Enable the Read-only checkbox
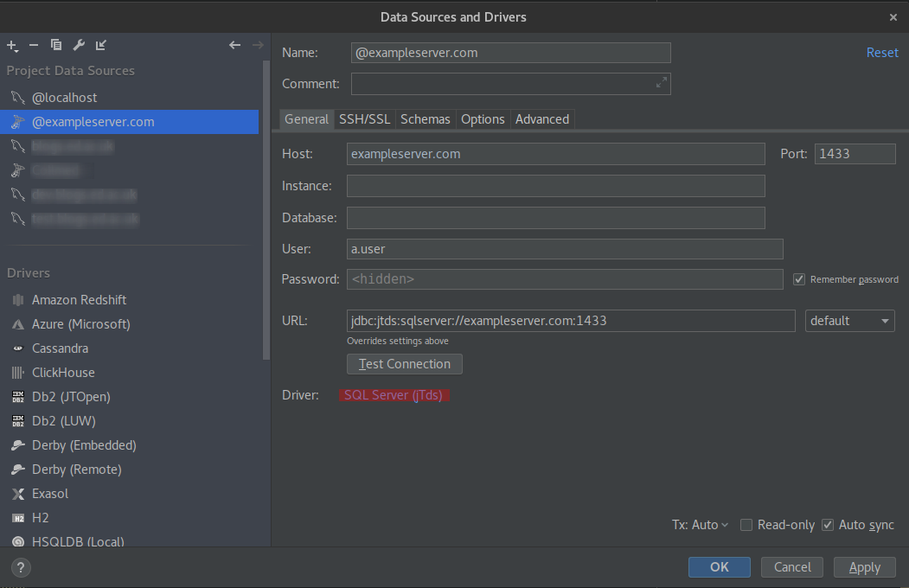The width and height of the screenshot is (909, 588). click(x=746, y=525)
